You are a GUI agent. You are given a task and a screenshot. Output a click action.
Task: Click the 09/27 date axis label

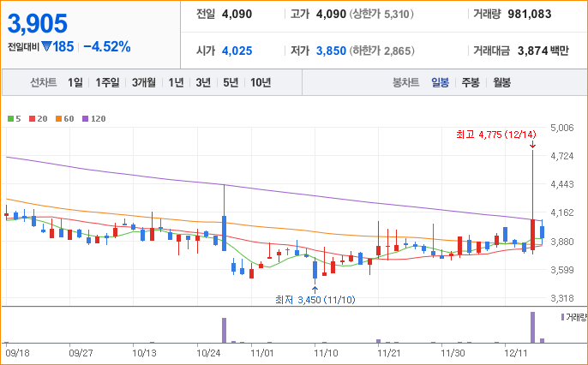tap(81, 353)
